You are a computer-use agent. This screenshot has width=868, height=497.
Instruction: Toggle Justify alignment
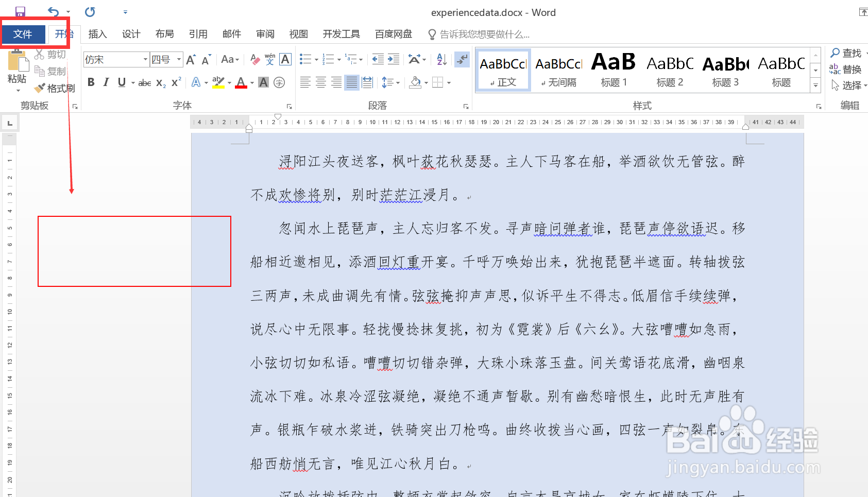click(x=352, y=82)
